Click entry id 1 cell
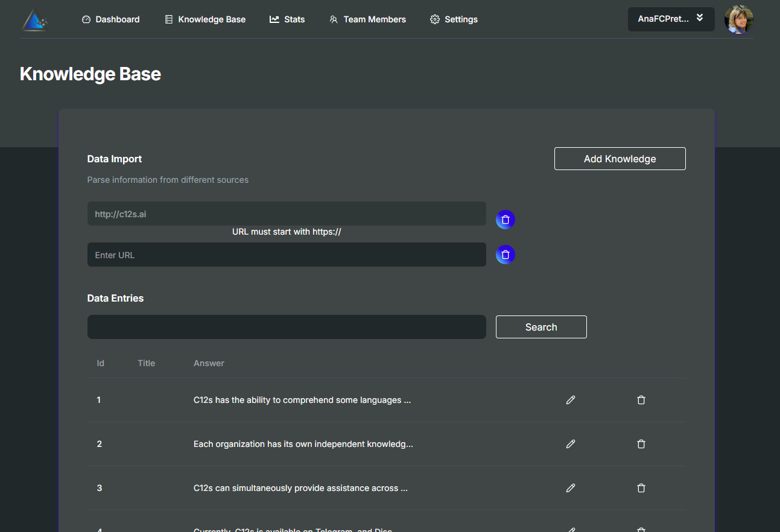 tap(99, 400)
